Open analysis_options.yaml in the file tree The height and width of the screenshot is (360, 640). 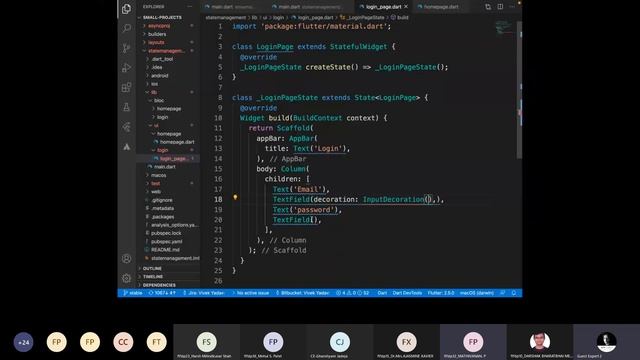point(174,225)
